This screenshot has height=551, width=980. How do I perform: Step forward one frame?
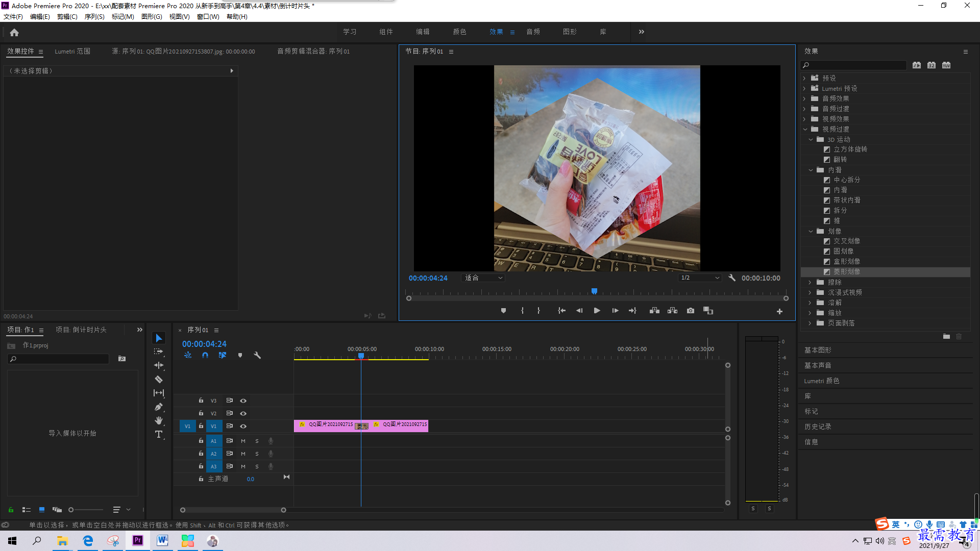tap(615, 311)
